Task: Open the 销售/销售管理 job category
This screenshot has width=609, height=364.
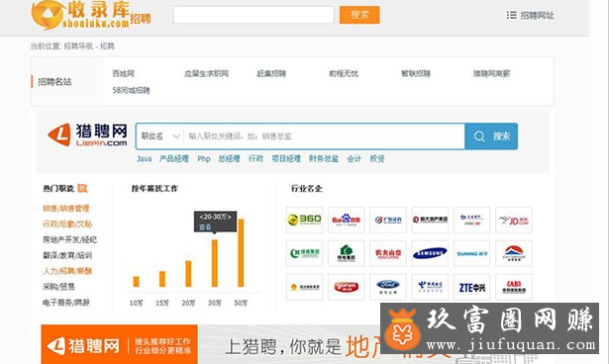Action: pyautogui.click(x=66, y=209)
